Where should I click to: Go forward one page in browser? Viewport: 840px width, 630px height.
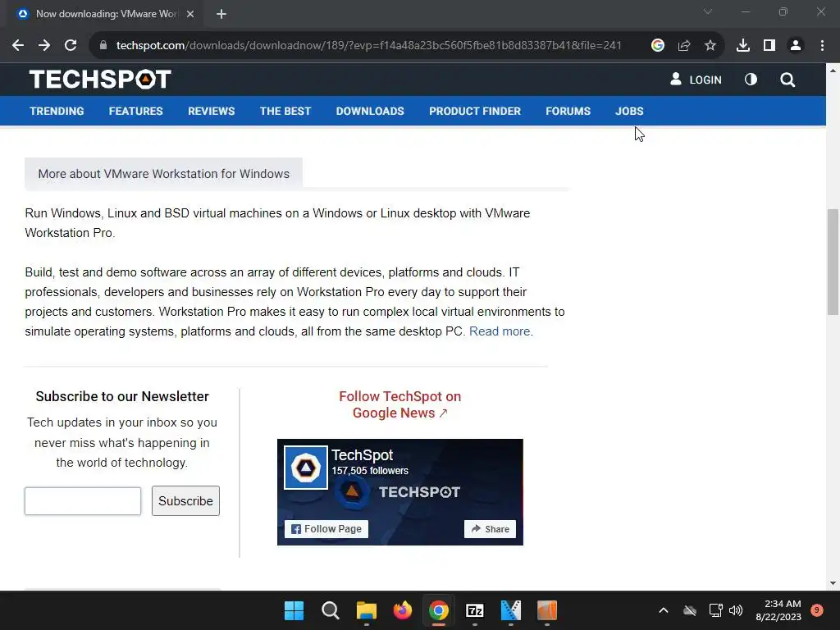(44, 46)
